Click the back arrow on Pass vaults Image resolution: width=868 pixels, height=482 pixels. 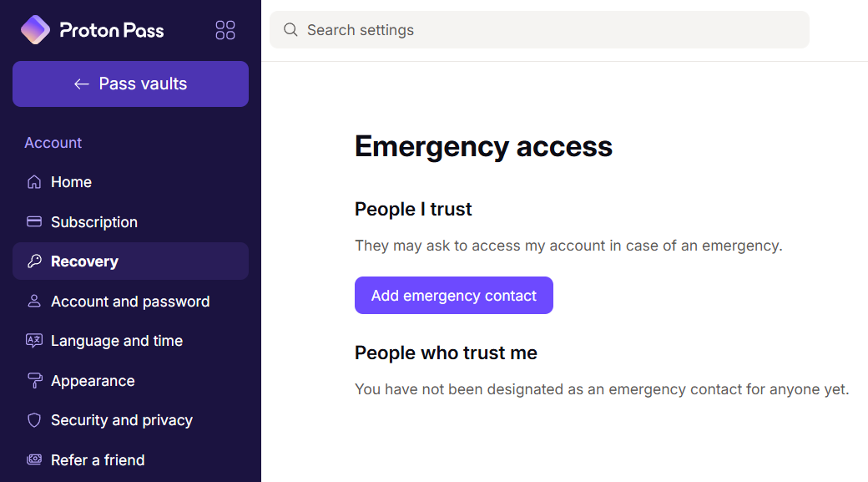[x=81, y=84]
